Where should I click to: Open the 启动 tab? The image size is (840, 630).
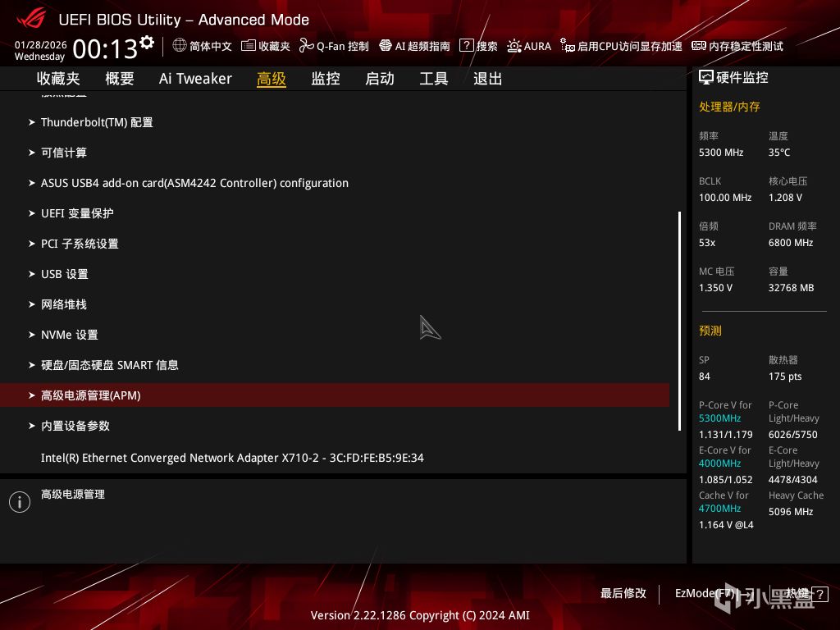[x=380, y=79]
